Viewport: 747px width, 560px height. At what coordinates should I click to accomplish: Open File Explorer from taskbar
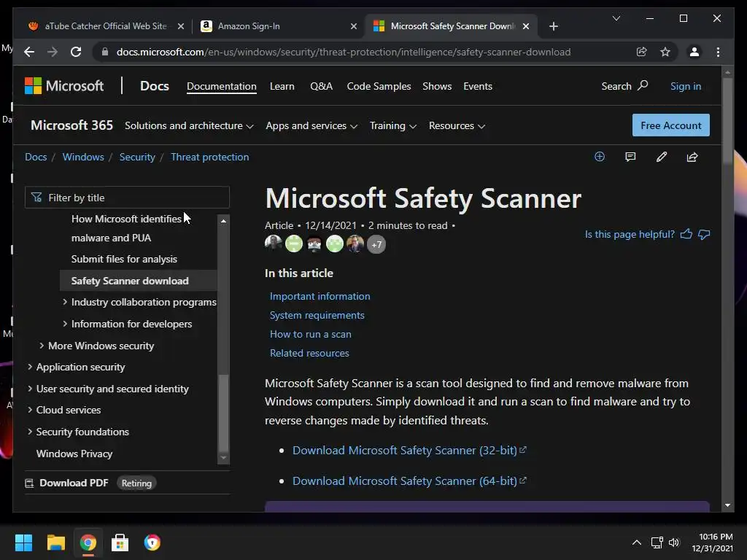(55, 542)
